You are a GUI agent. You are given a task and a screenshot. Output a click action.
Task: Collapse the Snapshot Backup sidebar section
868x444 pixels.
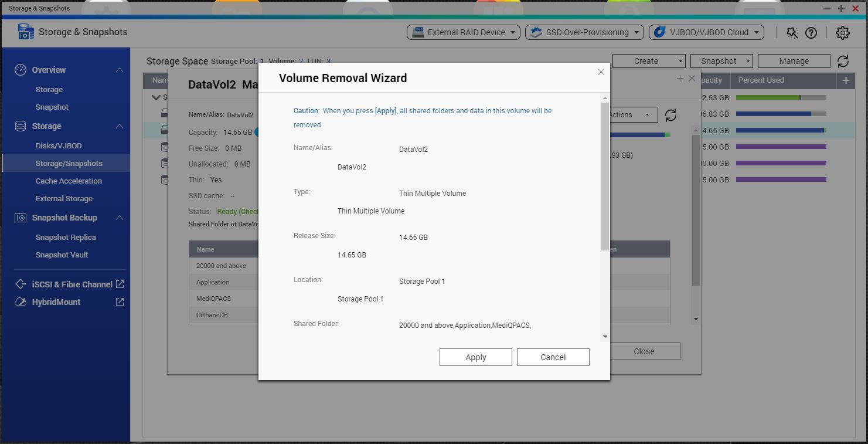pos(120,218)
